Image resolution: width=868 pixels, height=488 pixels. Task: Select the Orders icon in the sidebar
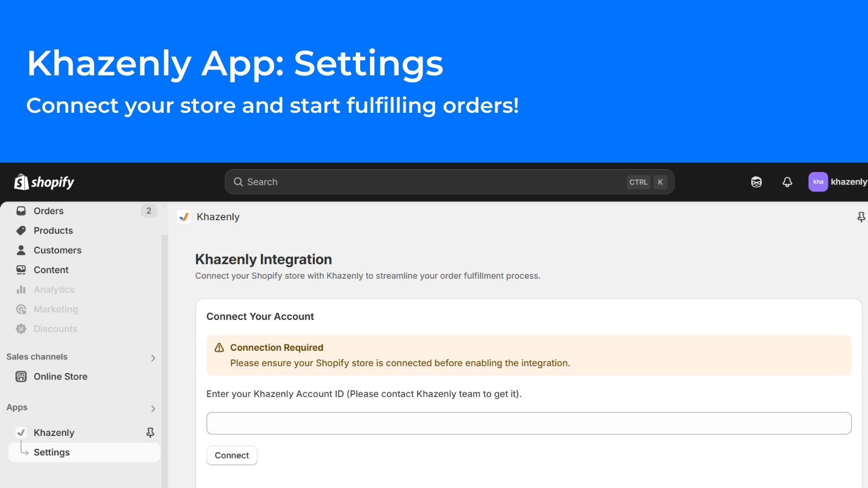[21, 210]
